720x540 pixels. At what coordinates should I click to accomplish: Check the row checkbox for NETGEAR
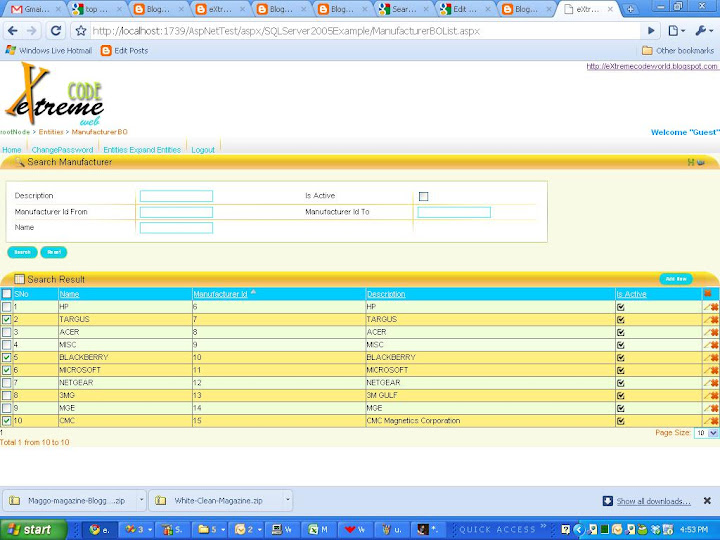[6, 383]
